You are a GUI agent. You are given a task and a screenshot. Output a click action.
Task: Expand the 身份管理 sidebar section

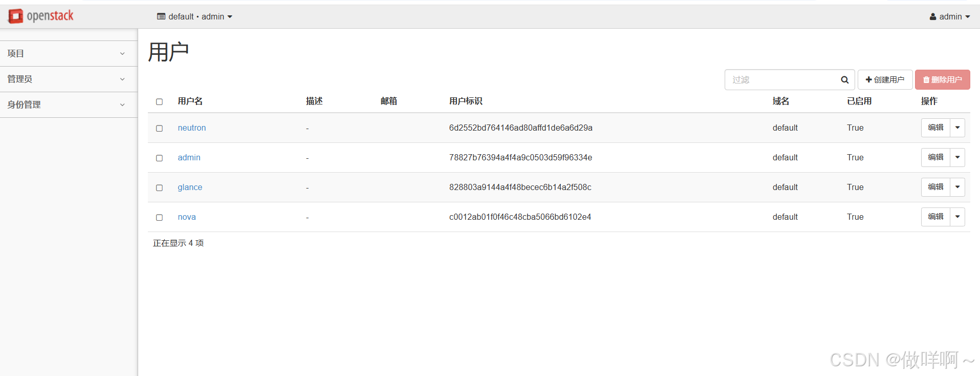coord(69,105)
